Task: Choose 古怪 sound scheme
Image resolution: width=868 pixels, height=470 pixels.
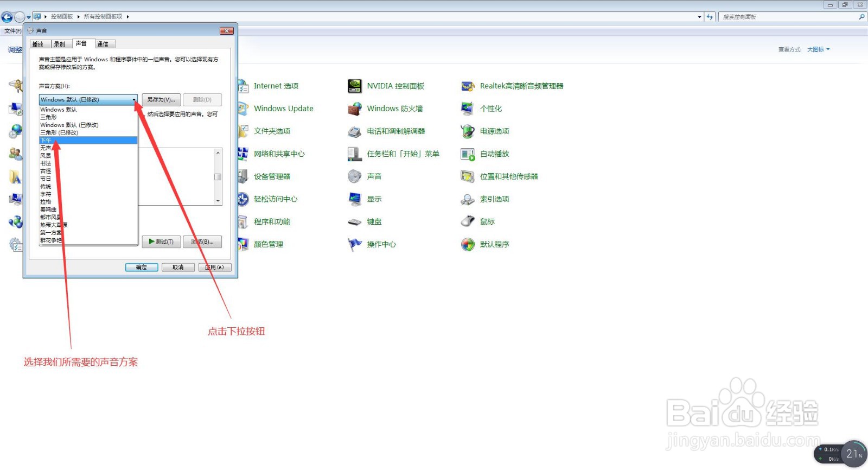Action: [x=88, y=172]
